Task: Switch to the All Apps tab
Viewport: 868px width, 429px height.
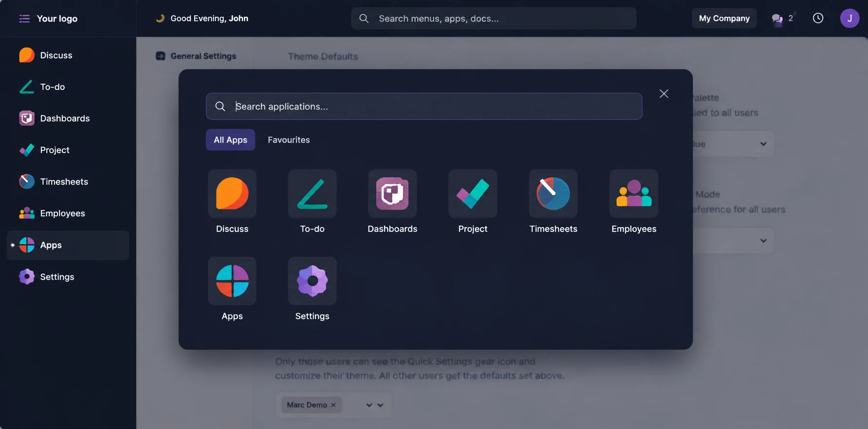Action: coord(230,140)
